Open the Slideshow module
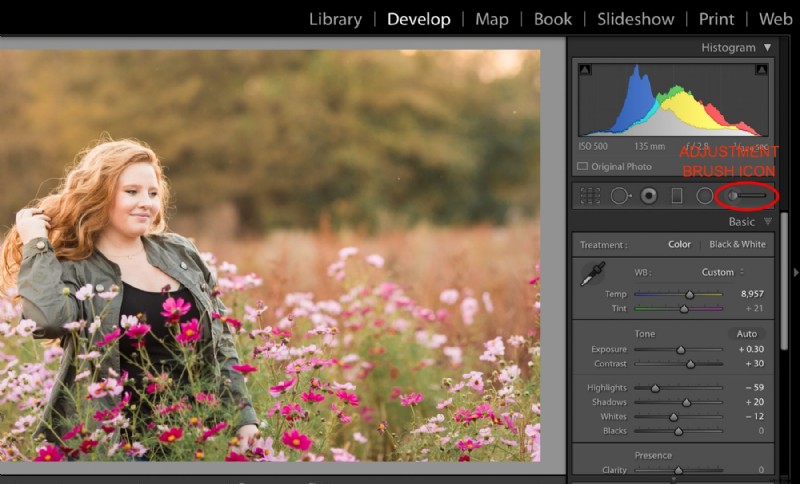Viewport: 800px width, 484px height. [x=636, y=19]
